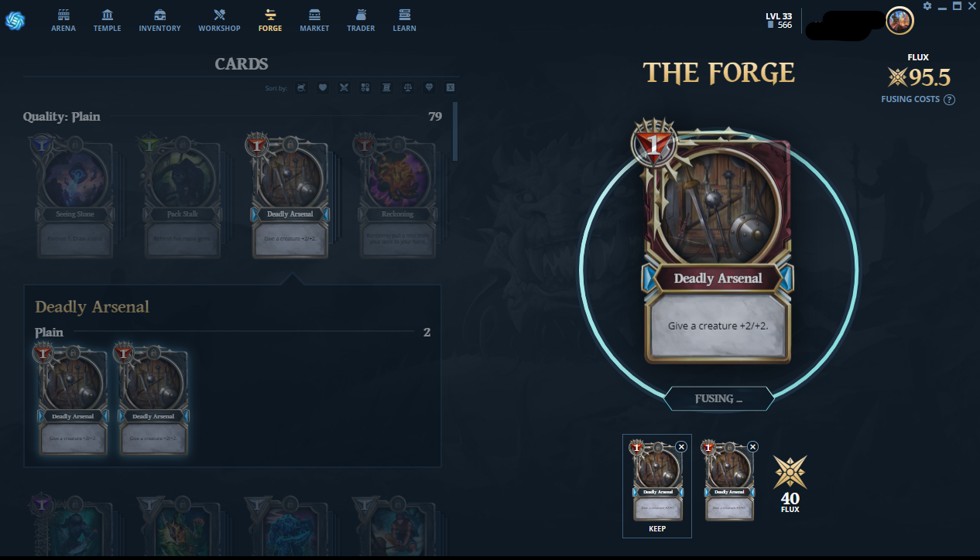The width and height of the screenshot is (980, 560).
Task: Remove the kept Deadly Arsenal card
Action: click(x=681, y=446)
